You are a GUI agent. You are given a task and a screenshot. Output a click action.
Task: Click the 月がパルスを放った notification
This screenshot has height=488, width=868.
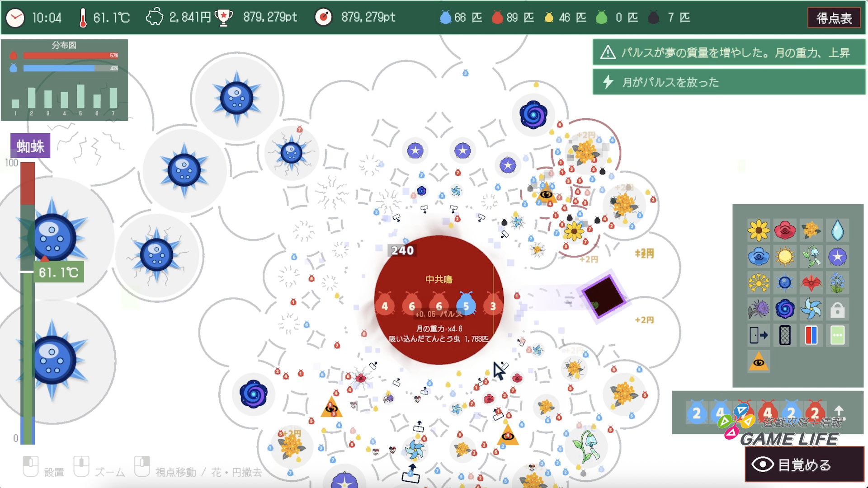tap(729, 82)
